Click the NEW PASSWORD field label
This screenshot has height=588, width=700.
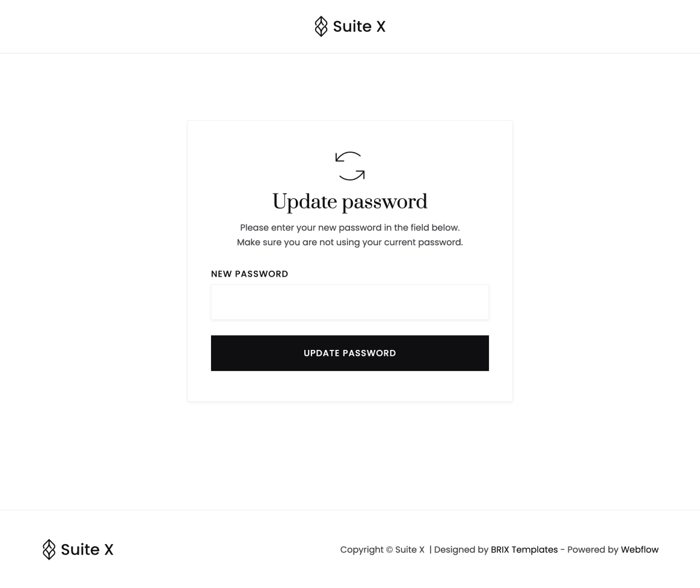coord(249,274)
